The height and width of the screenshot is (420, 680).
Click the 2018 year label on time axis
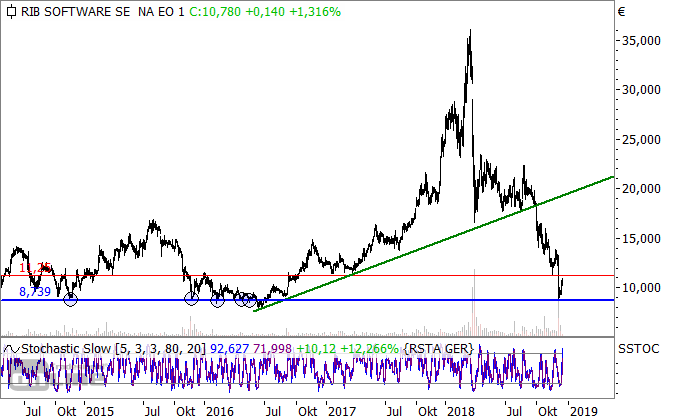click(461, 411)
